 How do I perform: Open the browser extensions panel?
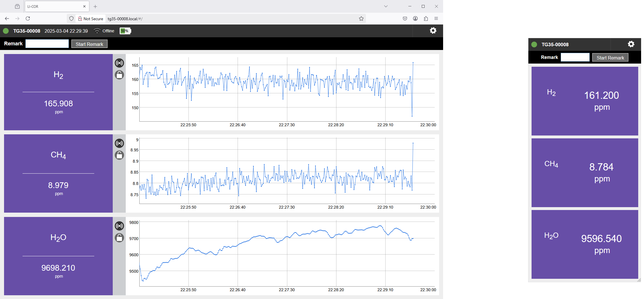[x=426, y=19]
